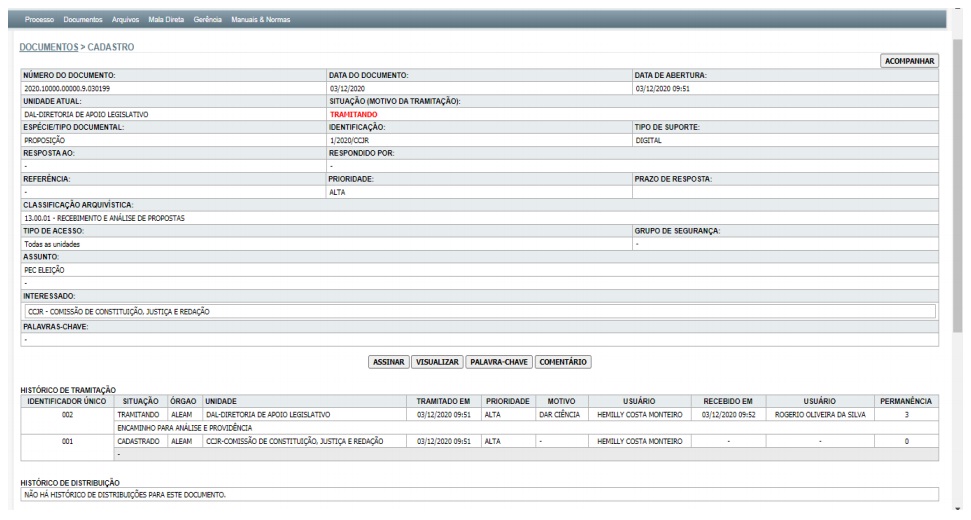The image size is (971, 520).
Task: Click the vertical scrollbar thumb
Action: (x=961, y=200)
